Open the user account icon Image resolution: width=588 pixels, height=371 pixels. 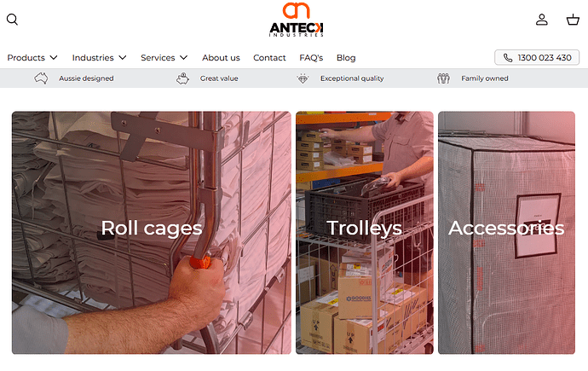(x=541, y=19)
